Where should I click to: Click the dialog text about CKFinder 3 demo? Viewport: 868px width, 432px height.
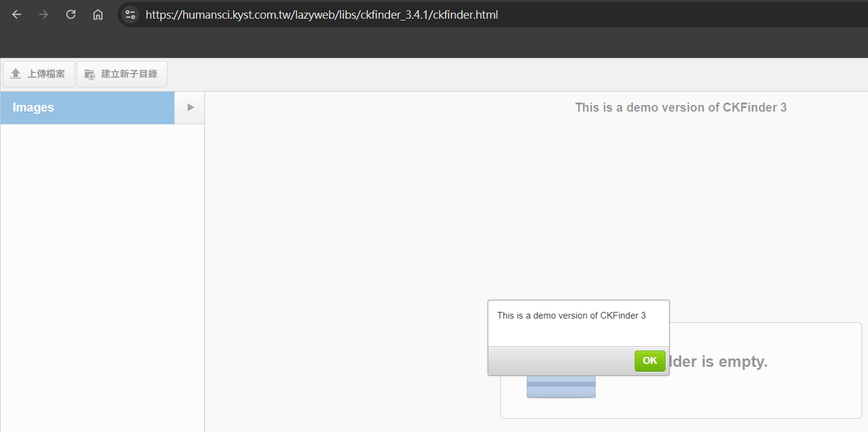571,316
